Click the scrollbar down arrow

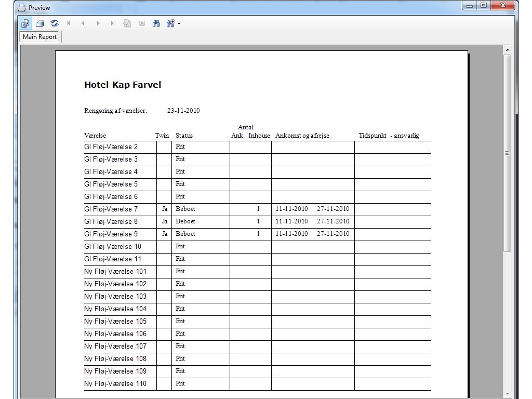(x=508, y=393)
